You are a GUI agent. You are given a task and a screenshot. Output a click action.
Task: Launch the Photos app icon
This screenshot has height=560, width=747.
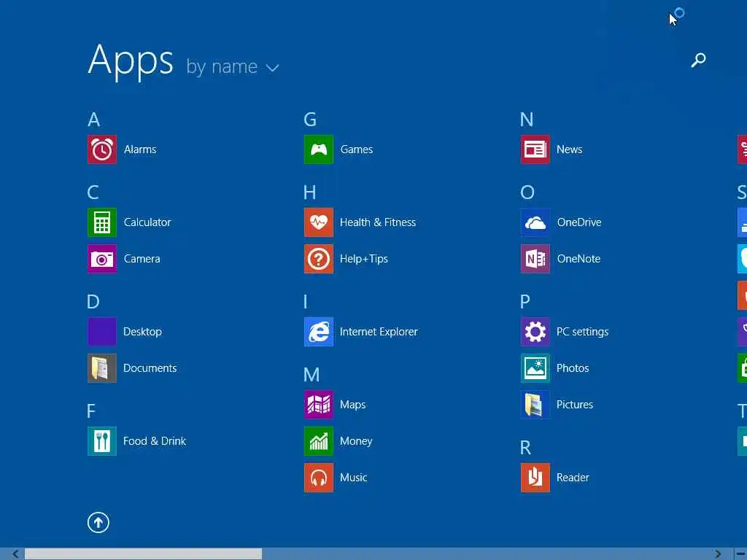(535, 368)
